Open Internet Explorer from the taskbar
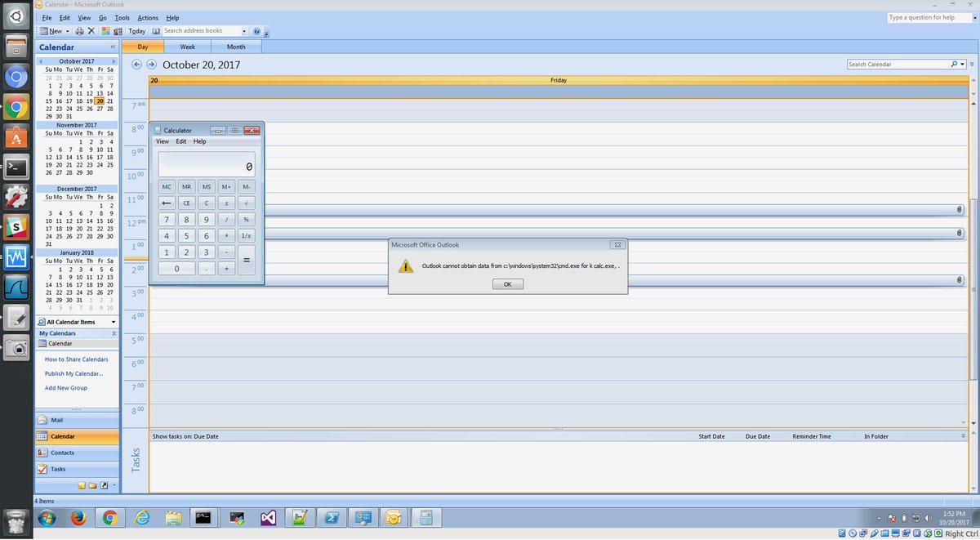980x540 pixels. pos(142,518)
